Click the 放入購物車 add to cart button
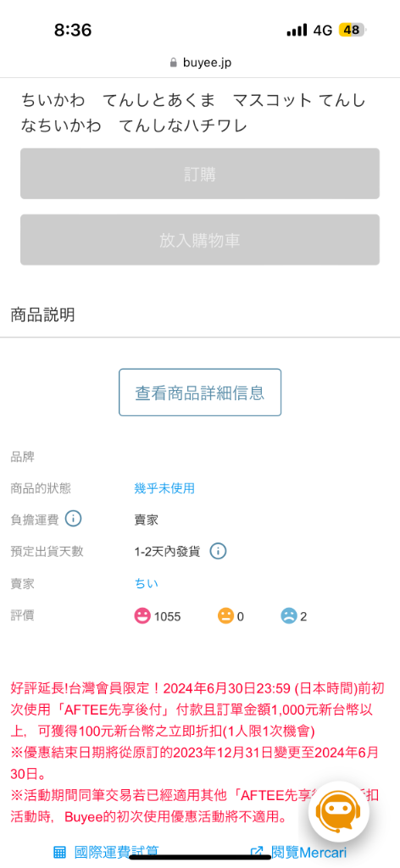The image size is (400, 868). click(200, 240)
